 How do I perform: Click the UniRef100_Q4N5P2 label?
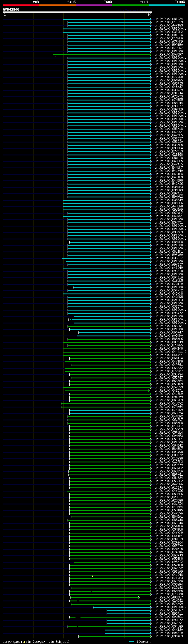tap(169, 417)
